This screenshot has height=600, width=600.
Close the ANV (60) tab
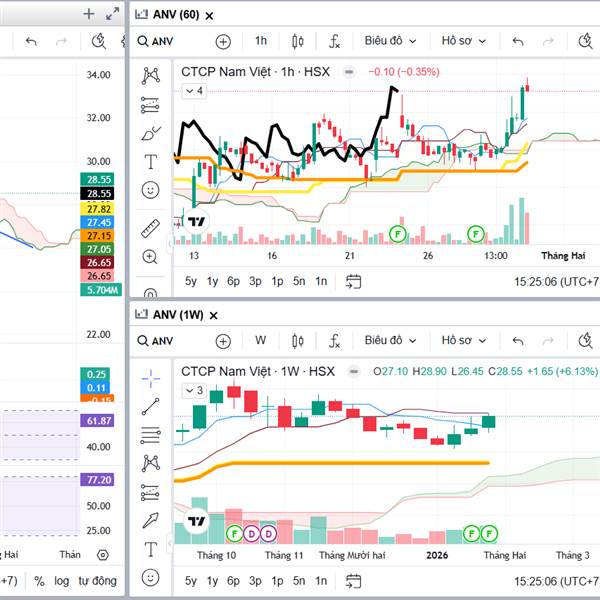pyautogui.click(x=209, y=16)
